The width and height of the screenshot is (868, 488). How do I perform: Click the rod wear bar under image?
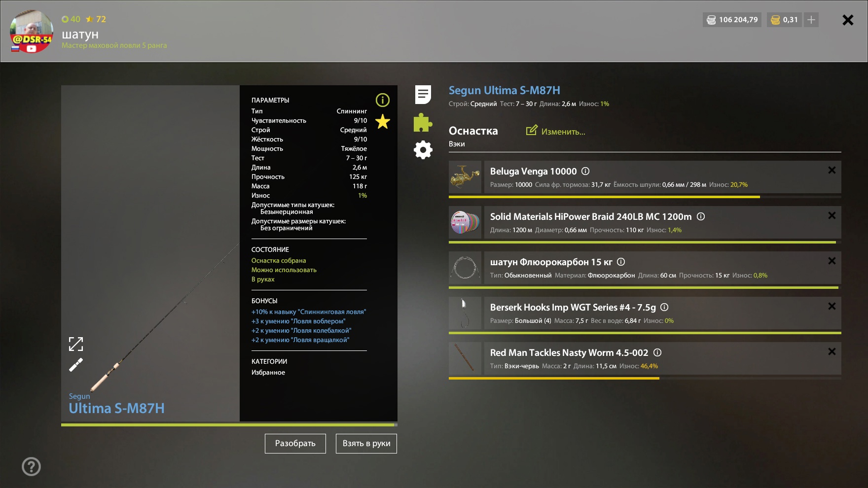(229, 424)
